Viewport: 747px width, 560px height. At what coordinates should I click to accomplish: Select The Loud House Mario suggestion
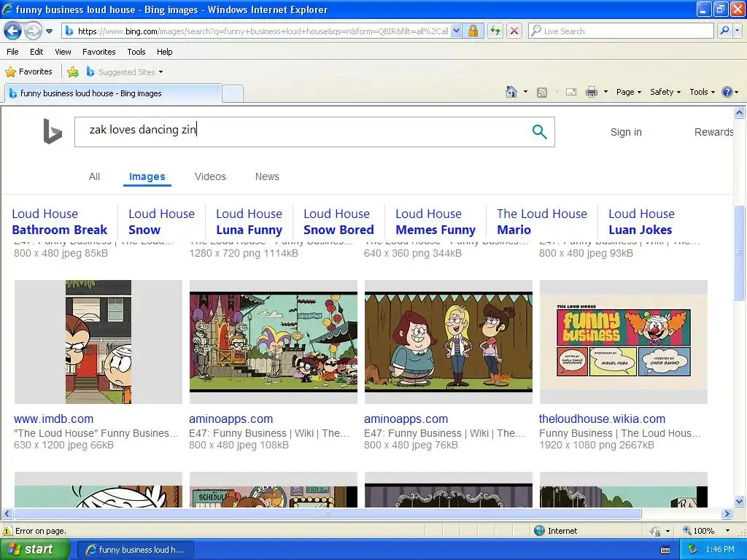[542, 222]
